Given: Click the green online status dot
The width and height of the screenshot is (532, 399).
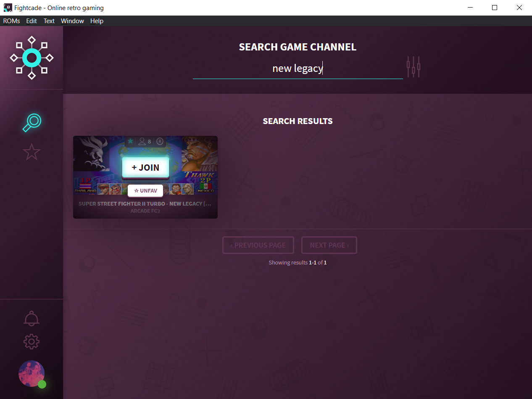Looking at the screenshot, I should [42, 384].
